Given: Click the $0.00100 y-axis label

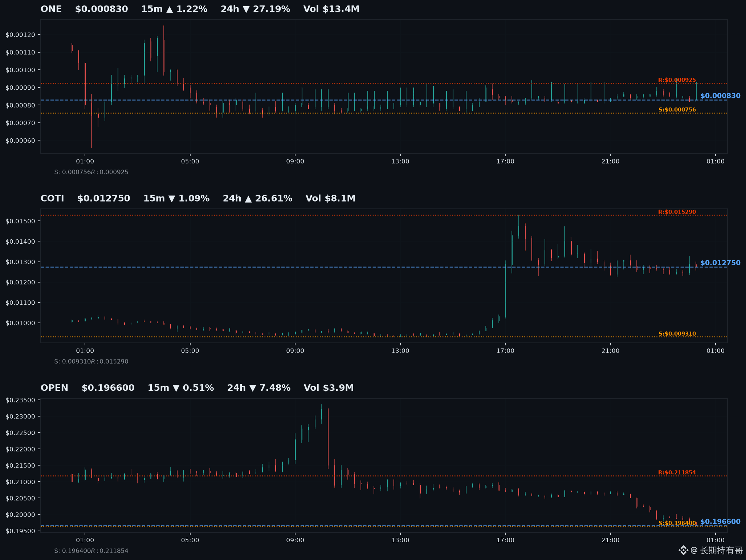Looking at the screenshot, I should (x=20, y=70).
